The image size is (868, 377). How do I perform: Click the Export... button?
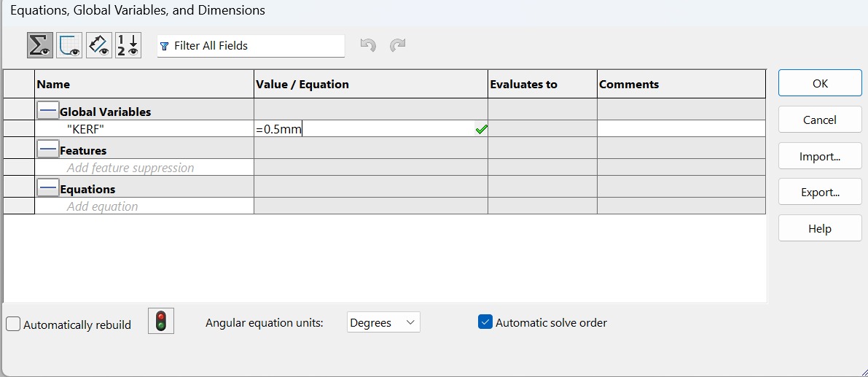pyautogui.click(x=820, y=192)
